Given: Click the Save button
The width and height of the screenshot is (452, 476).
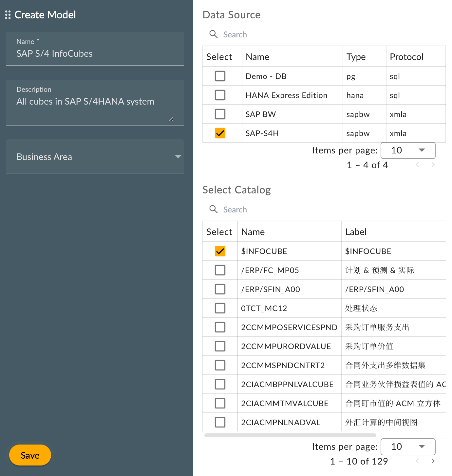Looking at the screenshot, I should [x=30, y=455].
